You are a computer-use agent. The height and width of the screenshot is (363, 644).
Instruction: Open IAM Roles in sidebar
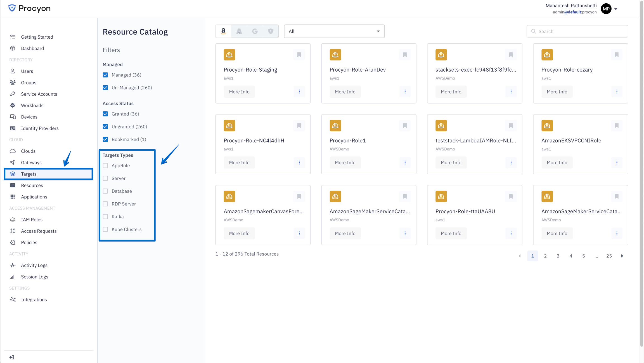coord(32,219)
